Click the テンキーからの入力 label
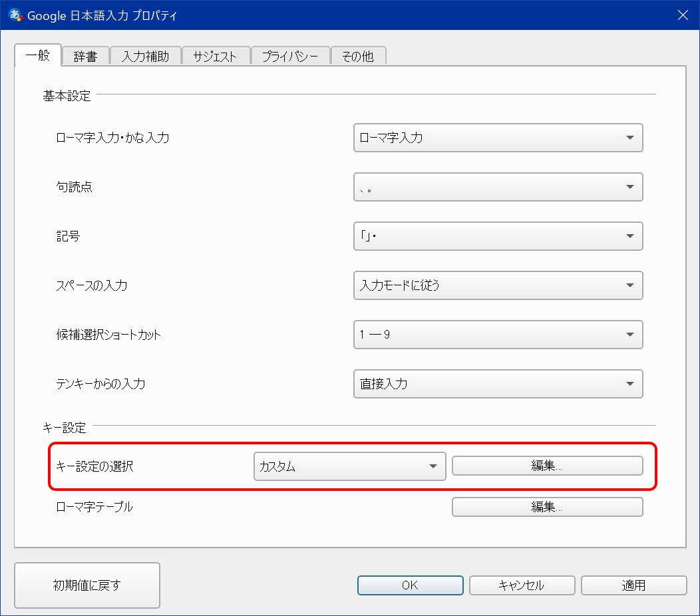The height and width of the screenshot is (616, 700). (101, 383)
